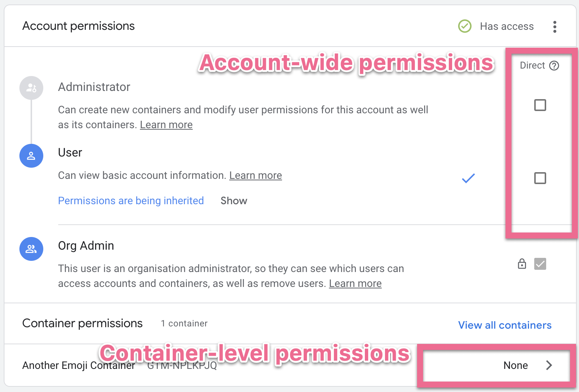The width and height of the screenshot is (579, 392).
Task: Open the three-dot more options menu
Action: pyautogui.click(x=555, y=27)
